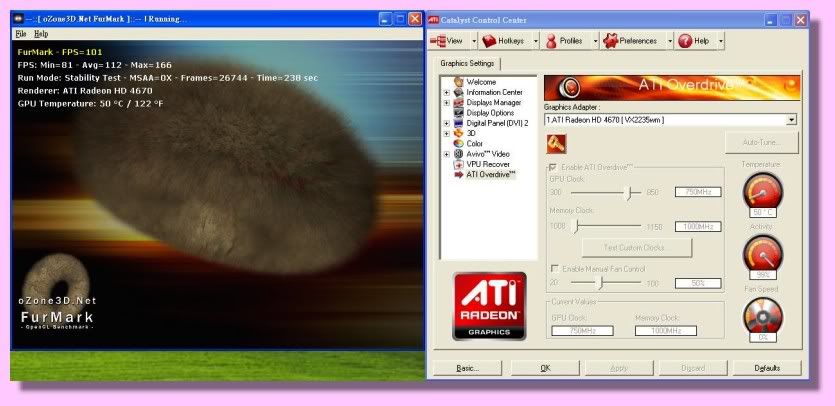Click the dropdown arrow next to View
Image resolution: width=835 pixels, height=406 pixels.
click(473, 41)
